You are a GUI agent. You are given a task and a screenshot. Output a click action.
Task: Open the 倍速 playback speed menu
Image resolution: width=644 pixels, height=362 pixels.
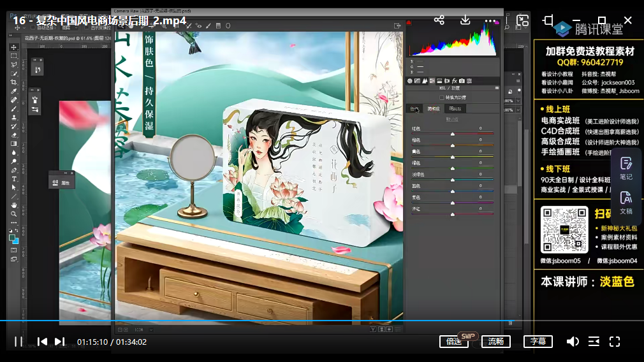tap(454, 342)
